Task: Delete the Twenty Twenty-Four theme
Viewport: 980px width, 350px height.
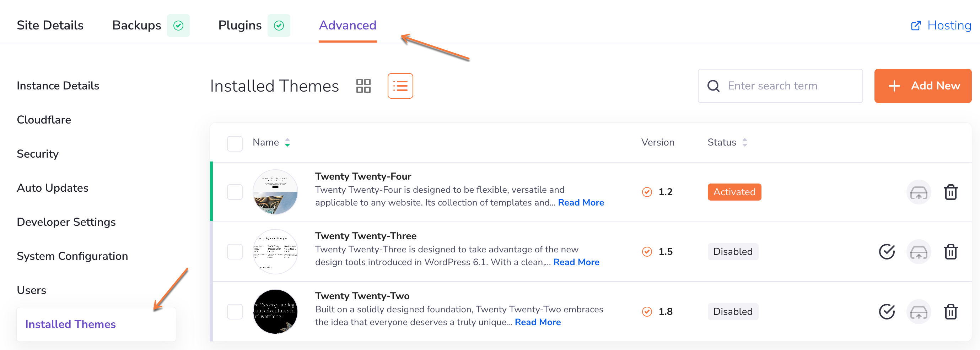Action: pos(950,192)
